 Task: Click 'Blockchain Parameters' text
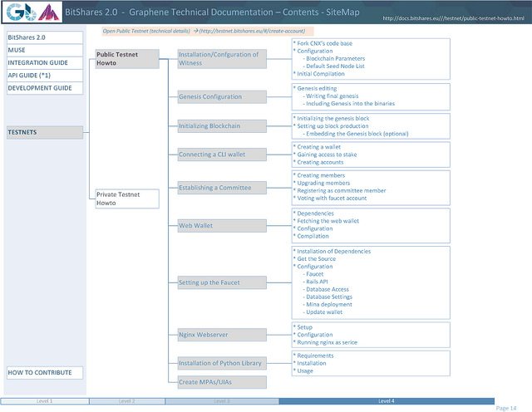pyautogui.click(x=336, y=59)
